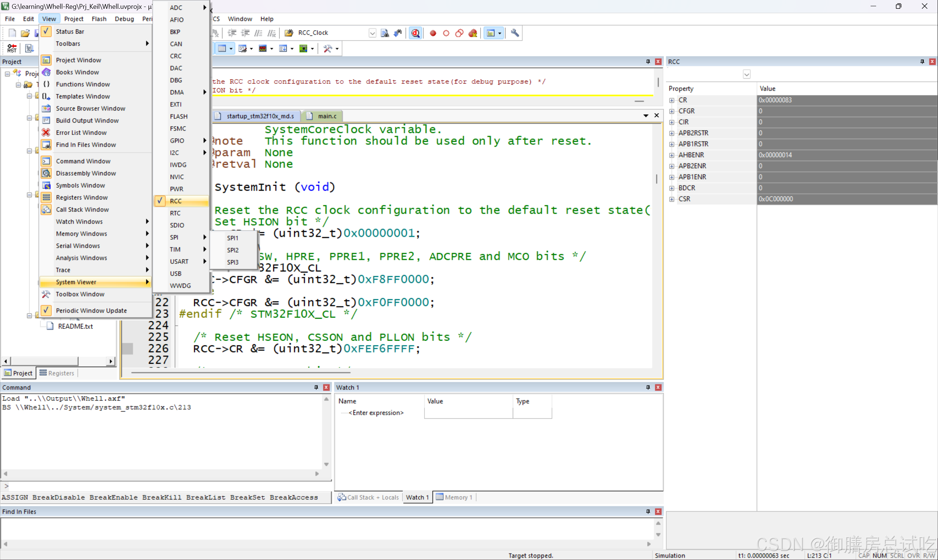Click the Comment selection toolbar icon

[x=258, y=33]
